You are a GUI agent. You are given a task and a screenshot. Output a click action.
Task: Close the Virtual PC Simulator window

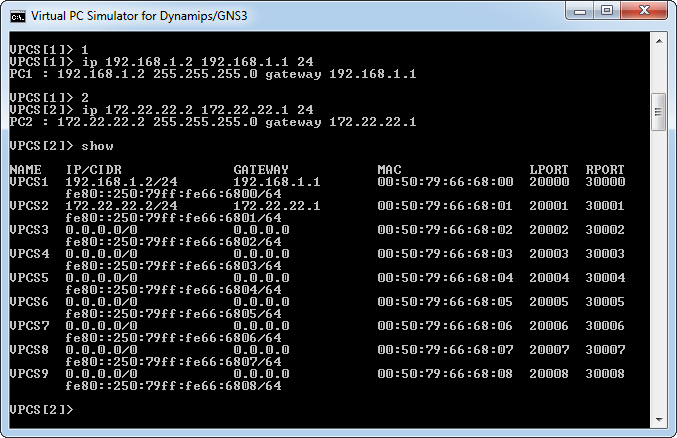tap(644, 11)
